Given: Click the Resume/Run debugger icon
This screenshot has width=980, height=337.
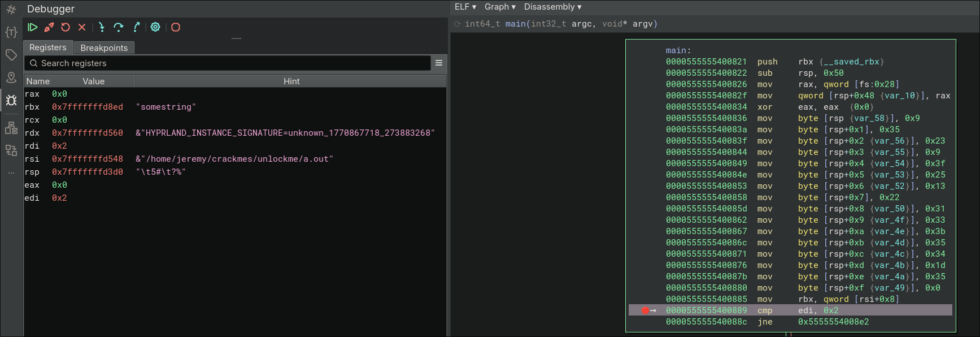Looking at the screenshot, I should click(x=33, y=27).
